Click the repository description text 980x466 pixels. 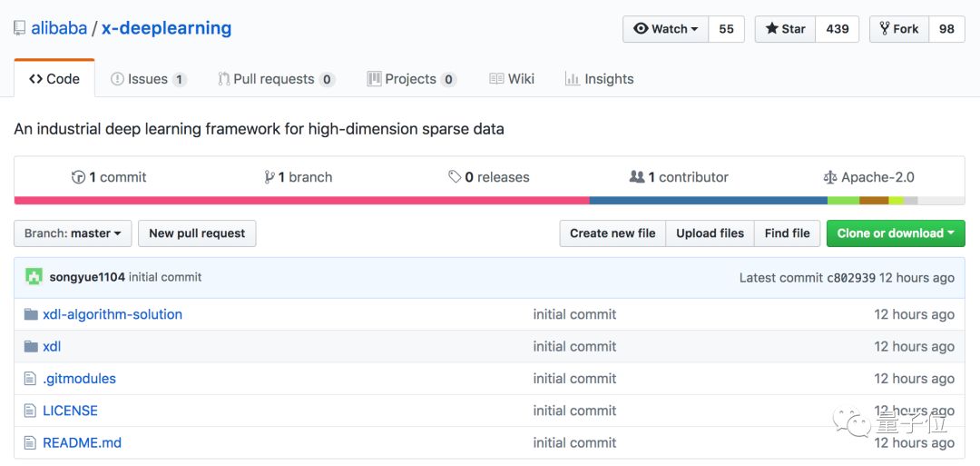tap(259, 130)
